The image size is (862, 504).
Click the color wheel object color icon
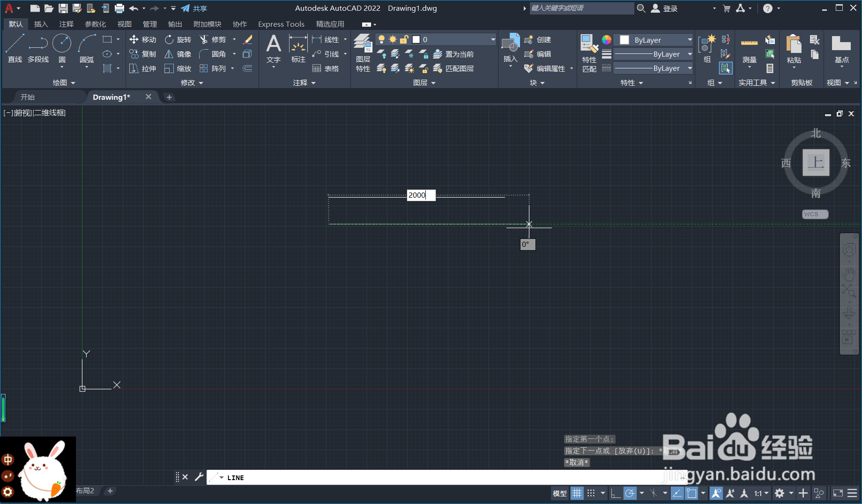tap(607, 40)
